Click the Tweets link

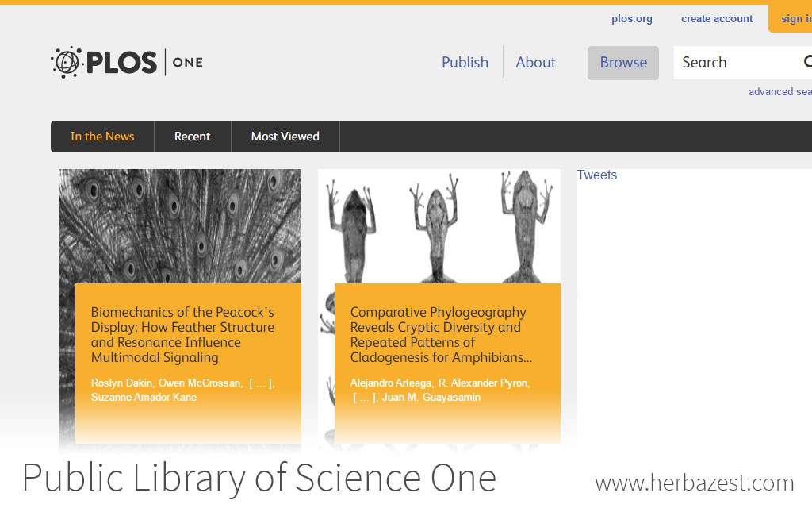pyautogui.click(x=596, y=175)
